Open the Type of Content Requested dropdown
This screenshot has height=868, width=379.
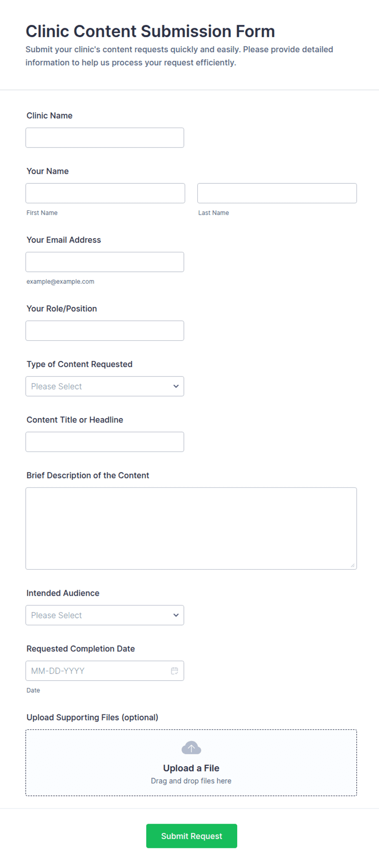[x=105, y=386]
